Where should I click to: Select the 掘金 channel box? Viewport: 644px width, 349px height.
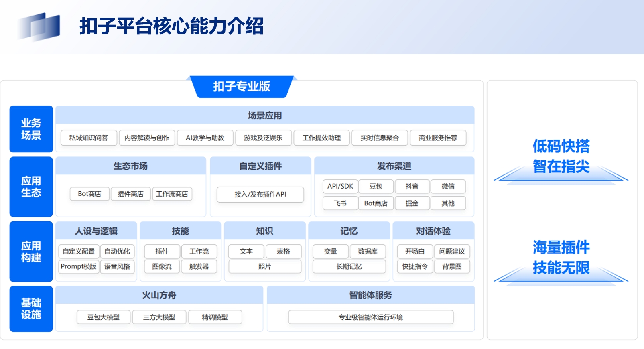click(412, 203)
